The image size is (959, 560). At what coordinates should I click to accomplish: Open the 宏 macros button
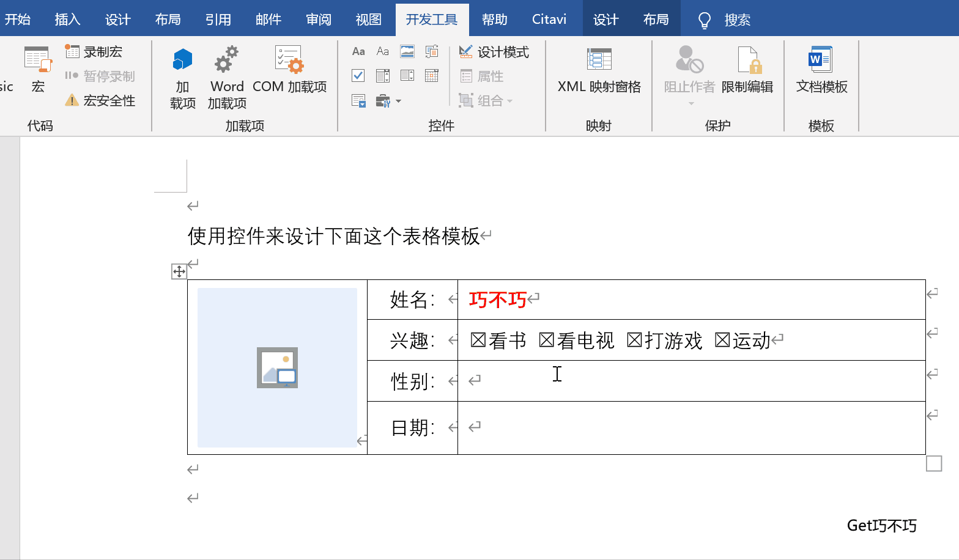coord(38,69)
